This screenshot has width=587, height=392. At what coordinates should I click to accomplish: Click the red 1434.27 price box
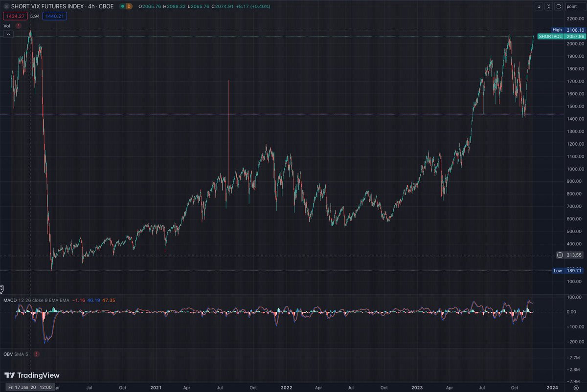[x=16, y=16]
